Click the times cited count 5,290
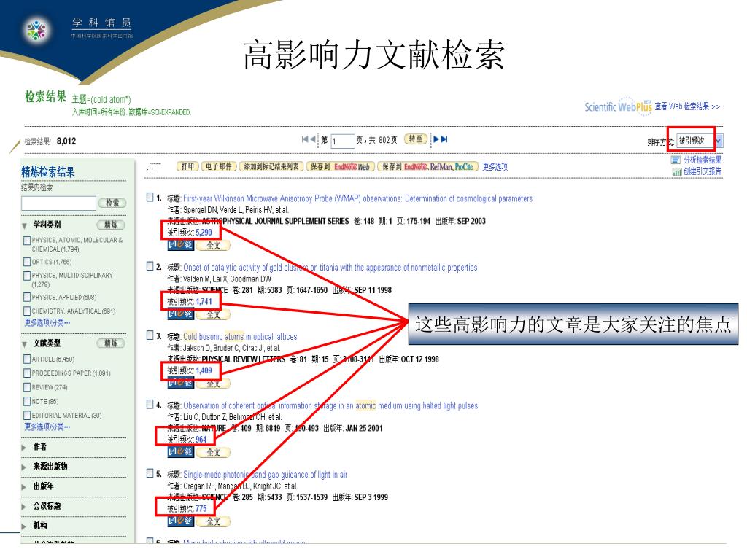Image resolution: width=747 pixels, height=560 pixels. pos(204,233)
